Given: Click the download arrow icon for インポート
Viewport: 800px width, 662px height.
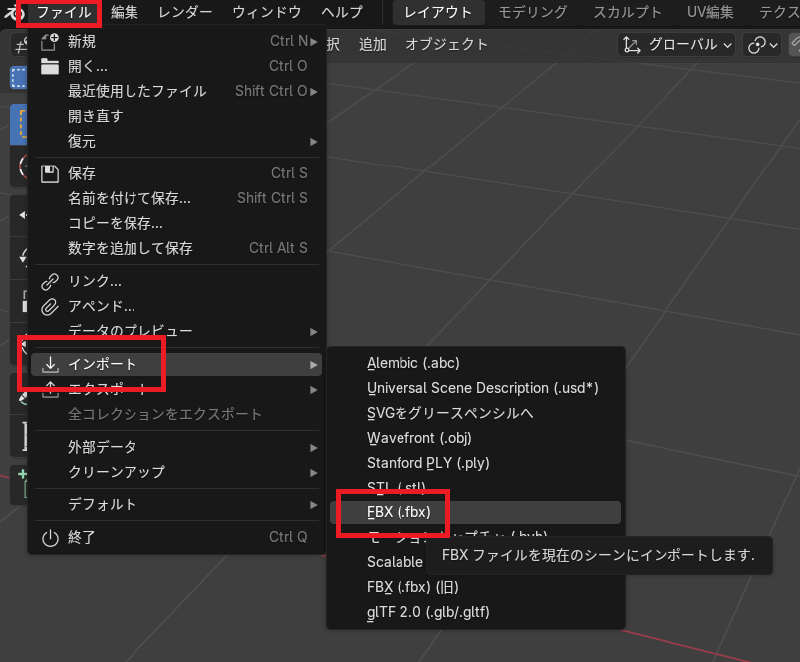Looking at the screenshot, I should [x=50, y=364].
